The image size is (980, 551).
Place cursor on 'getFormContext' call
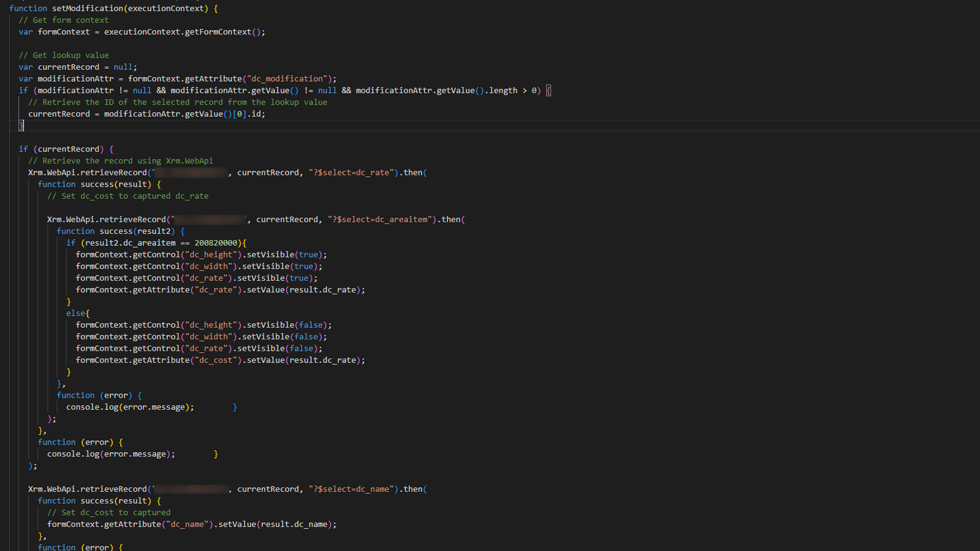(x=218, y=32)
